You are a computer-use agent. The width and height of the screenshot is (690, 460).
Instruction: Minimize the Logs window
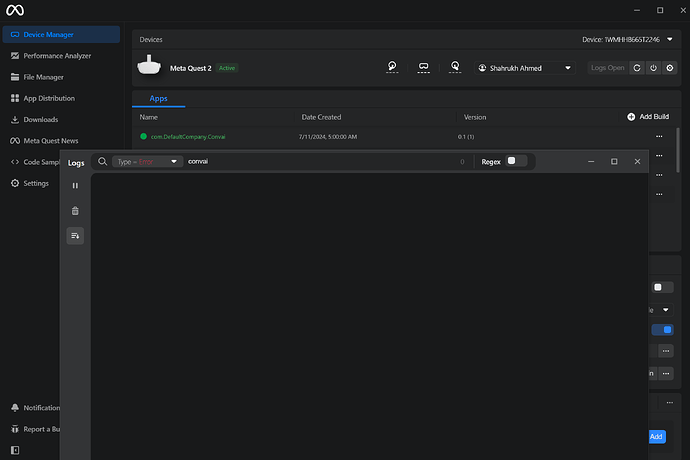(x=591, y=162)
